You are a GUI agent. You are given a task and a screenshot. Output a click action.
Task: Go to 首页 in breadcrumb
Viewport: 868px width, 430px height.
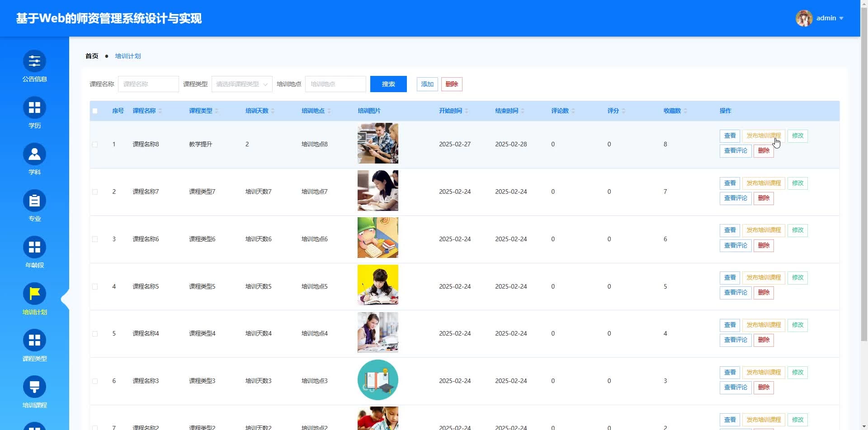[92, 56]
